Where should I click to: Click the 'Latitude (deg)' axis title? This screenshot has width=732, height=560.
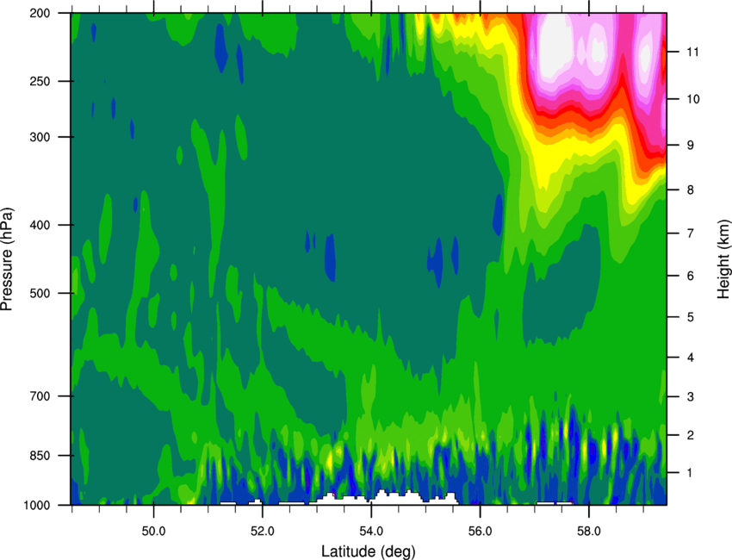[368, 551]
